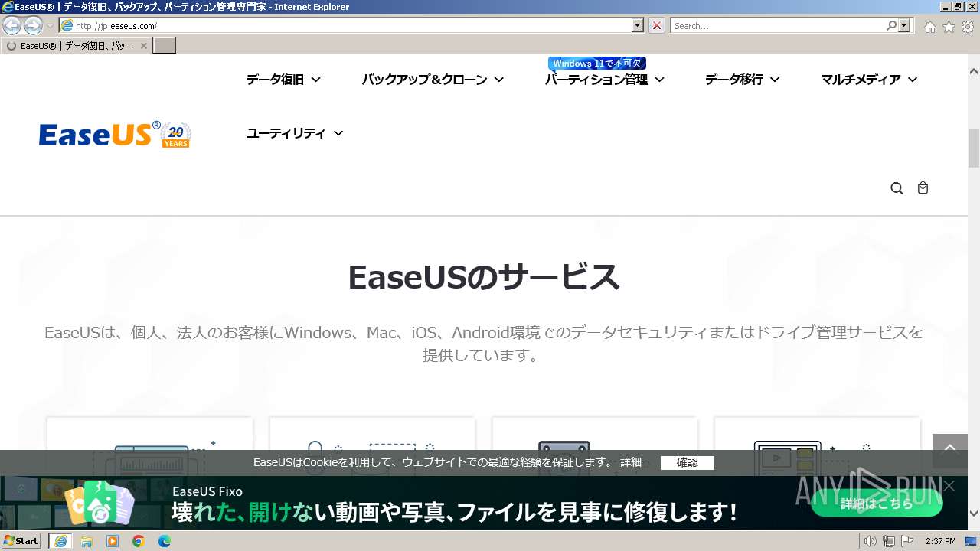
Task: Open File Explorer from the taskbar
Action: click(87, 541)
